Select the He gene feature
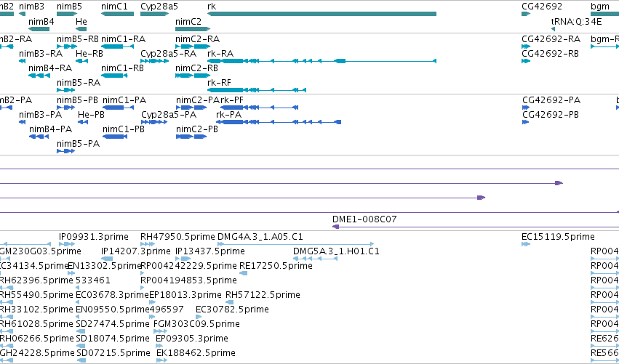Screen dimensions: 619x364 pos(81,29)
